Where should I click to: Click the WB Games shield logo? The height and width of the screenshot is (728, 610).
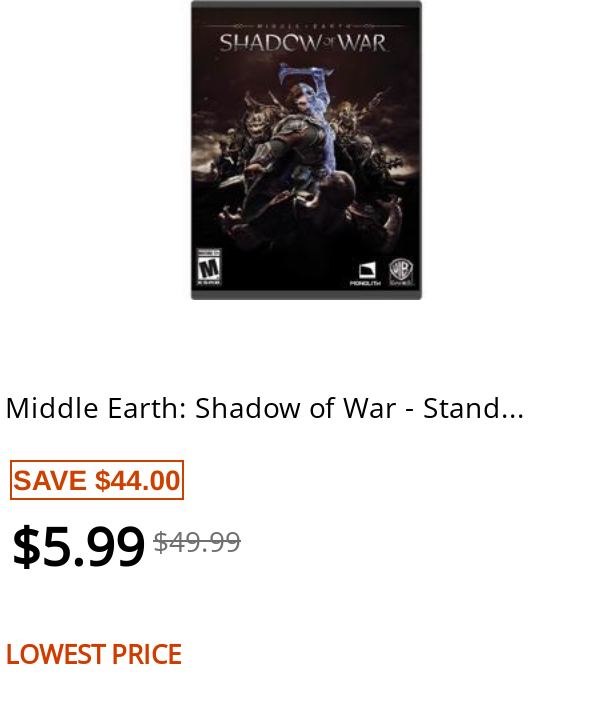401,273
